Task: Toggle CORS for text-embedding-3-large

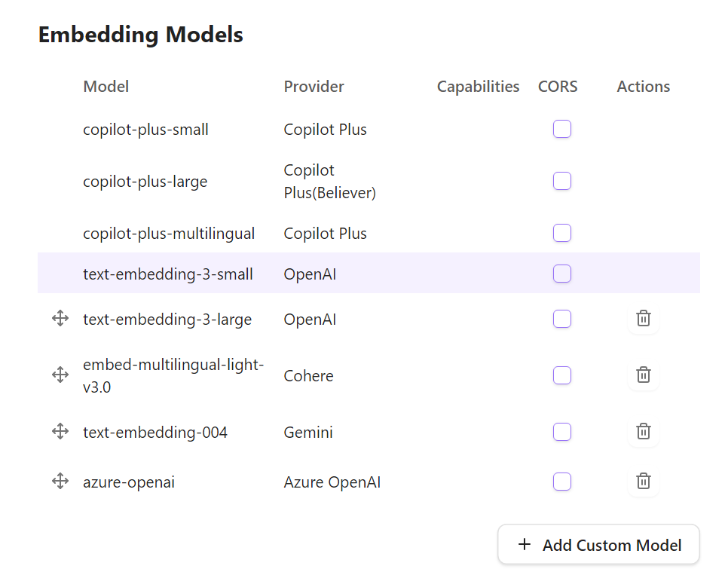Action: click(562, 319)
